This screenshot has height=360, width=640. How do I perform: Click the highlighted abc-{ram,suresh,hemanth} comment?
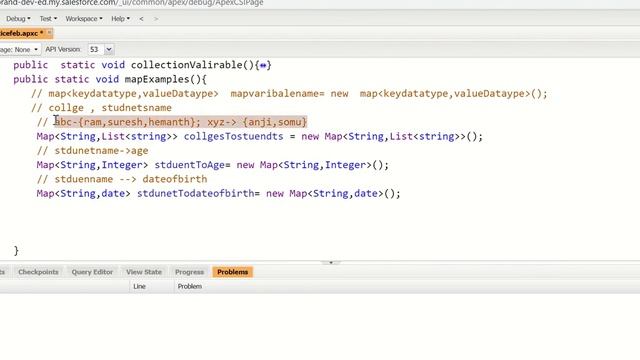180,122
